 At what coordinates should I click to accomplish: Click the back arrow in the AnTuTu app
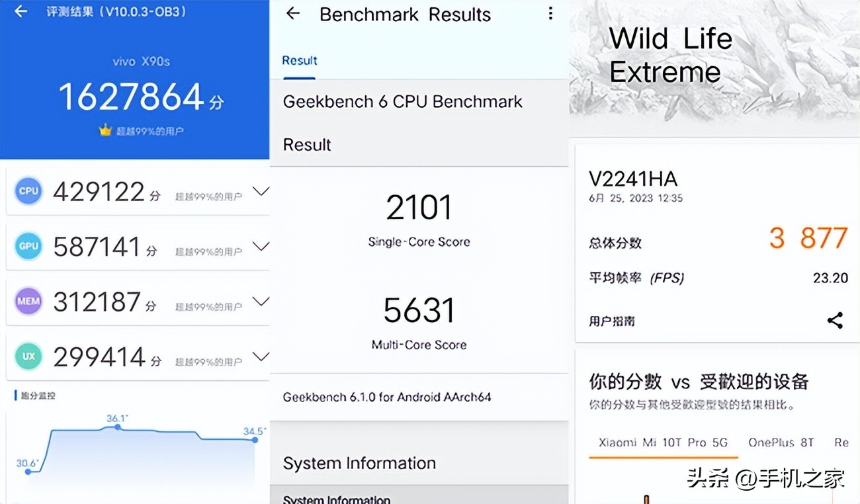point(20,11)
